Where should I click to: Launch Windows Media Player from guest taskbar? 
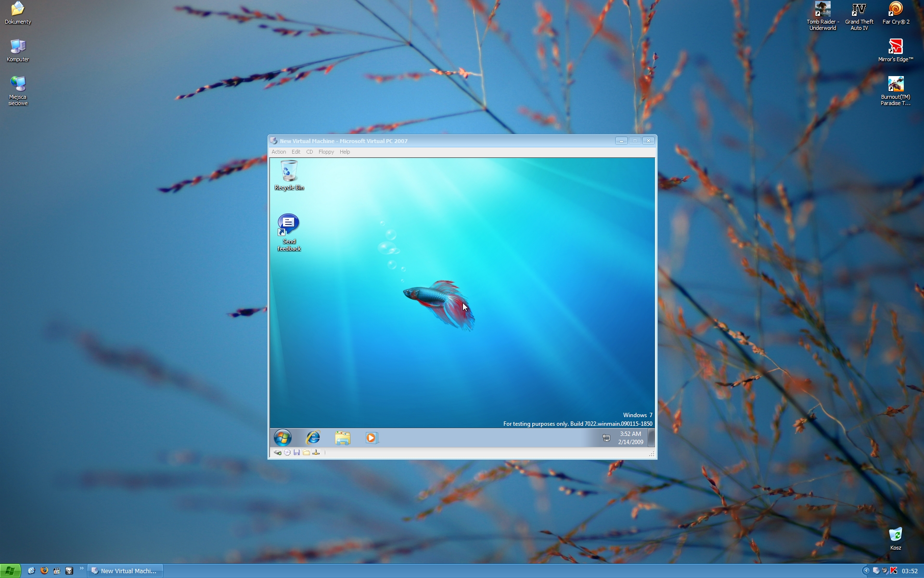(x=371, y=437)
